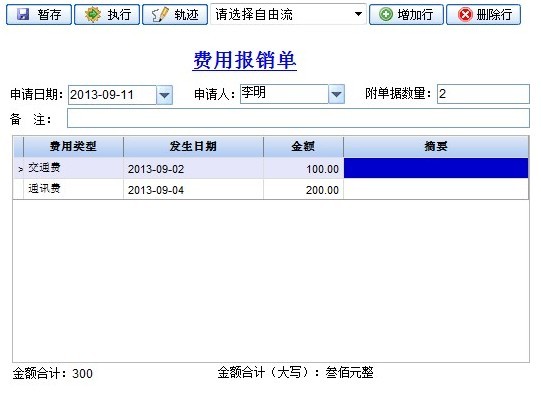Click the 200.00 amount cell
The height and width of the screenshot is (398, 541).
point(303,189)
